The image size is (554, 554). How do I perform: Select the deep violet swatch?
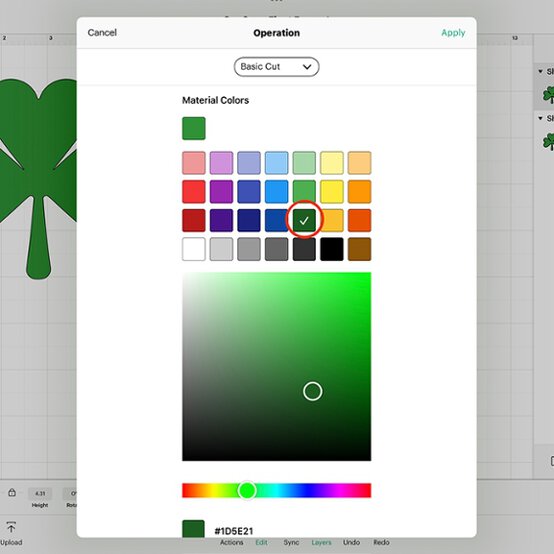[x=221, y=220]
